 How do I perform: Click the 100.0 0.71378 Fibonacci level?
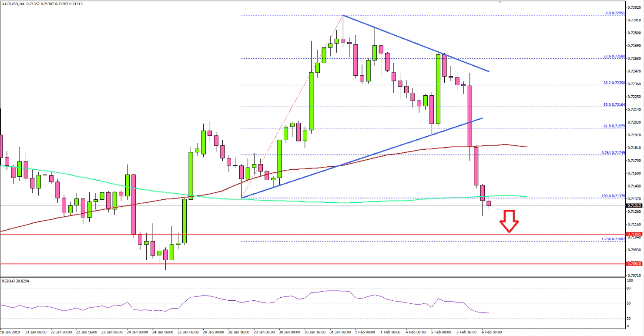coord(614,197)
